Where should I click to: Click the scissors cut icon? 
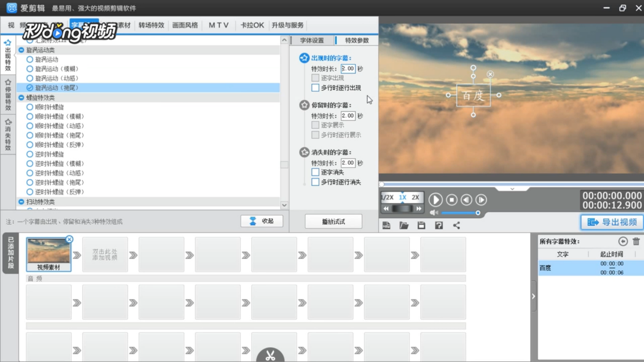270,355
